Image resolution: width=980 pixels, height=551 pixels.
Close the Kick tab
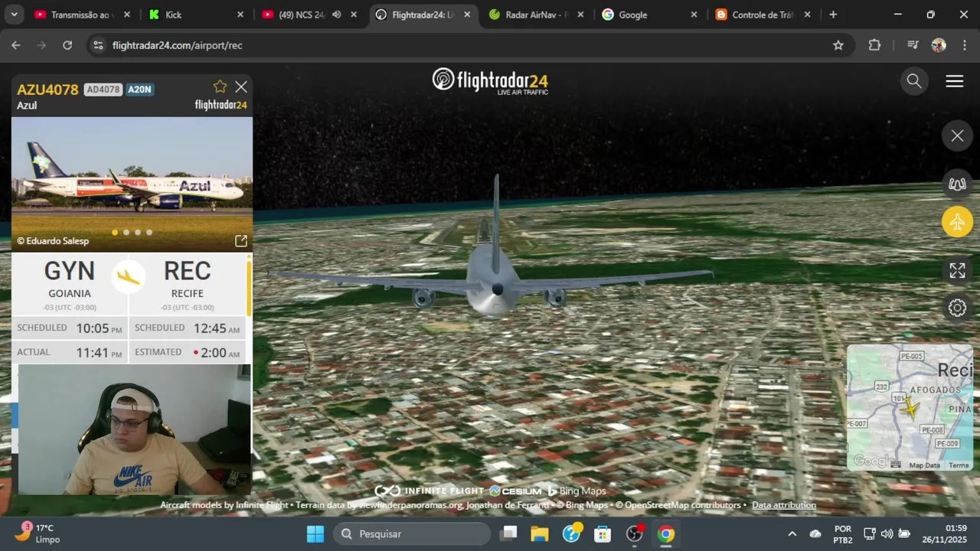point(240,15)
